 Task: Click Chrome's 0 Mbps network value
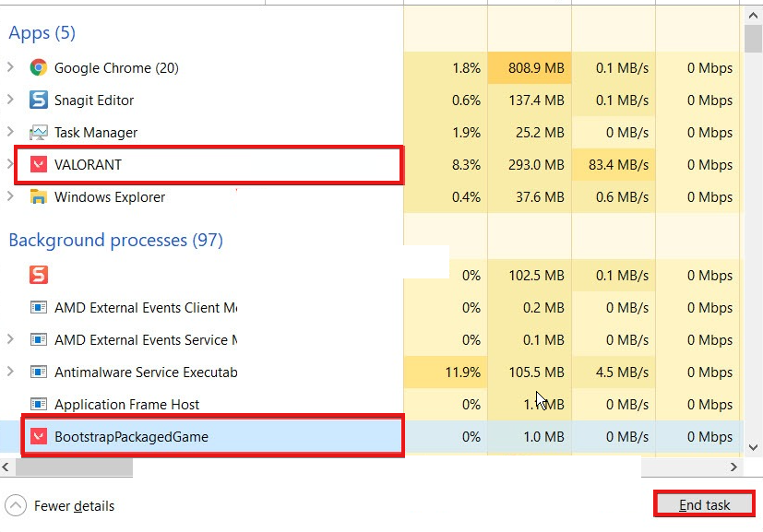click(x=709, y=68)
